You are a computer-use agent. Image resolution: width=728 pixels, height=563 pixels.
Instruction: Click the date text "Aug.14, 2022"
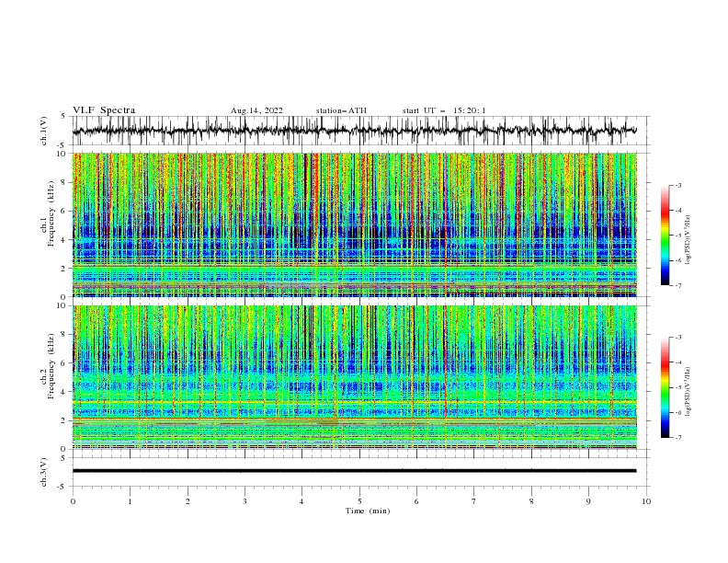pos(256,110)
